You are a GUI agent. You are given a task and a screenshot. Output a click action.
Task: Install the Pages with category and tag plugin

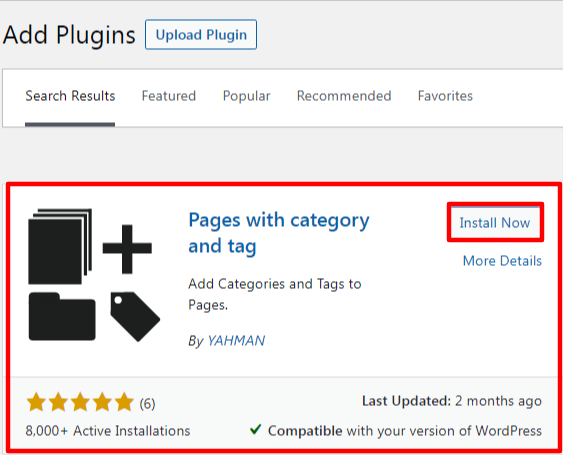[495, 223]
